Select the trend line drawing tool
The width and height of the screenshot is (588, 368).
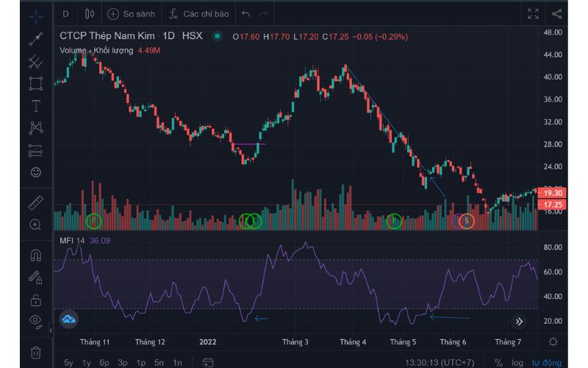[x=35, y=39]
